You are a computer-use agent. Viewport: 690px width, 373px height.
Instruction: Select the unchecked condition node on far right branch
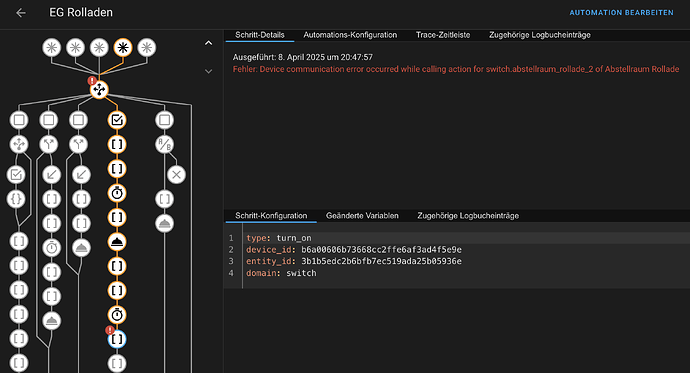(x=165, y=120)
